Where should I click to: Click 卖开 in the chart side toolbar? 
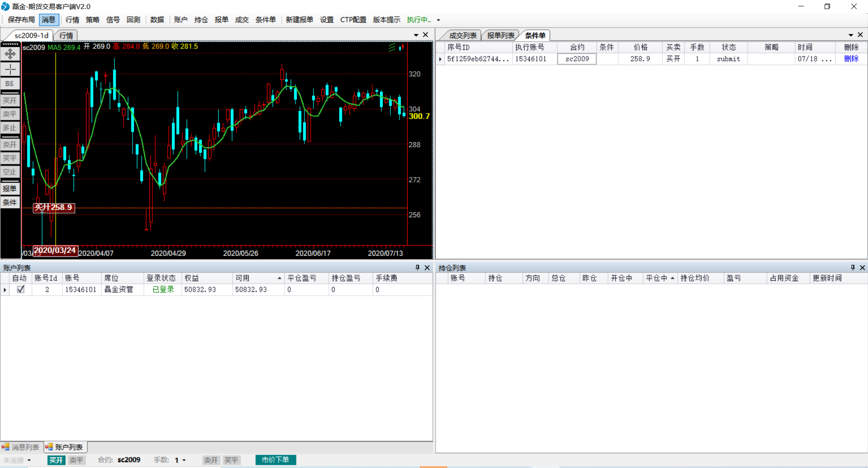(10, 144)
